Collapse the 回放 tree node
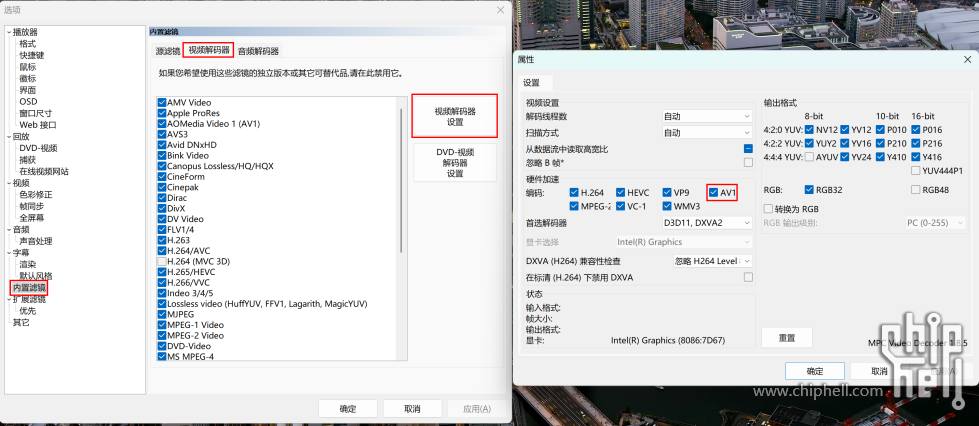Image resolution: width=979 pixels, height=426 pixels. (x=9, y=136)
